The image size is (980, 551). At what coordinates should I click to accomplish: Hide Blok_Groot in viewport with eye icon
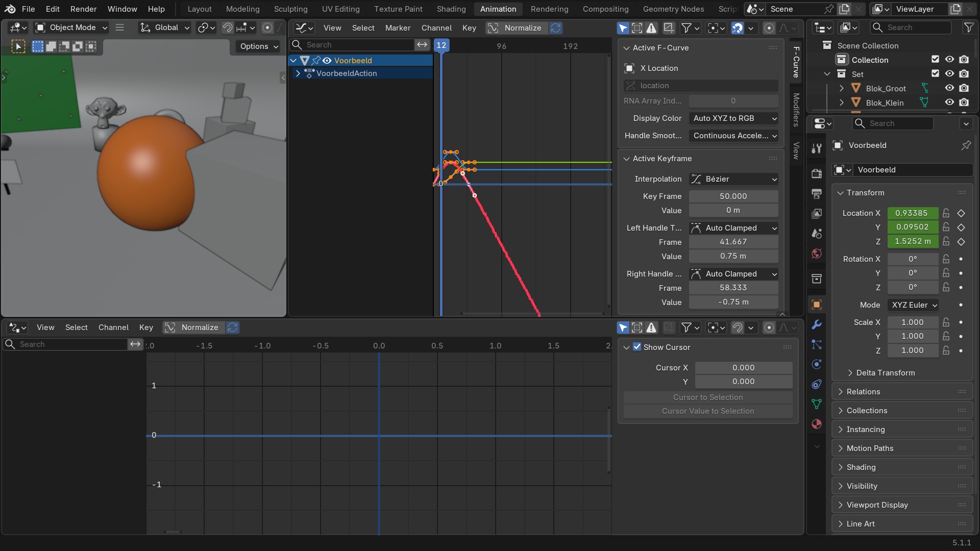coord(949,88)
